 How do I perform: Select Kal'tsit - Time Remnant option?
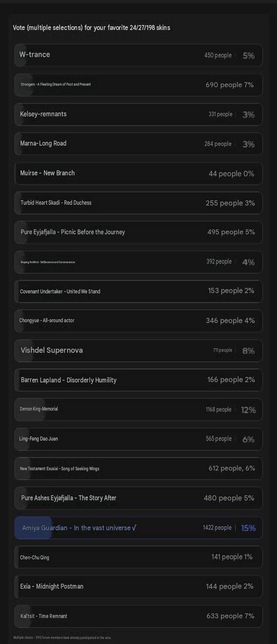coord(138,616)
